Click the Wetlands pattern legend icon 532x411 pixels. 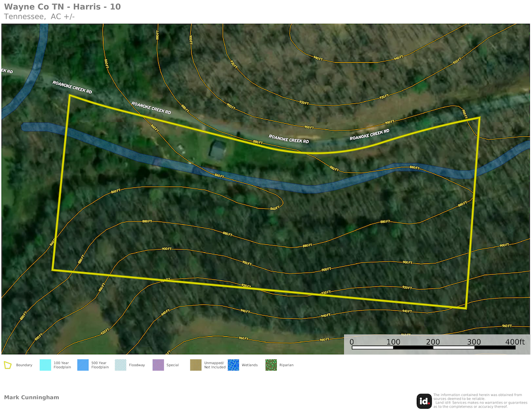pyautogui.click(x=234, y=365)
